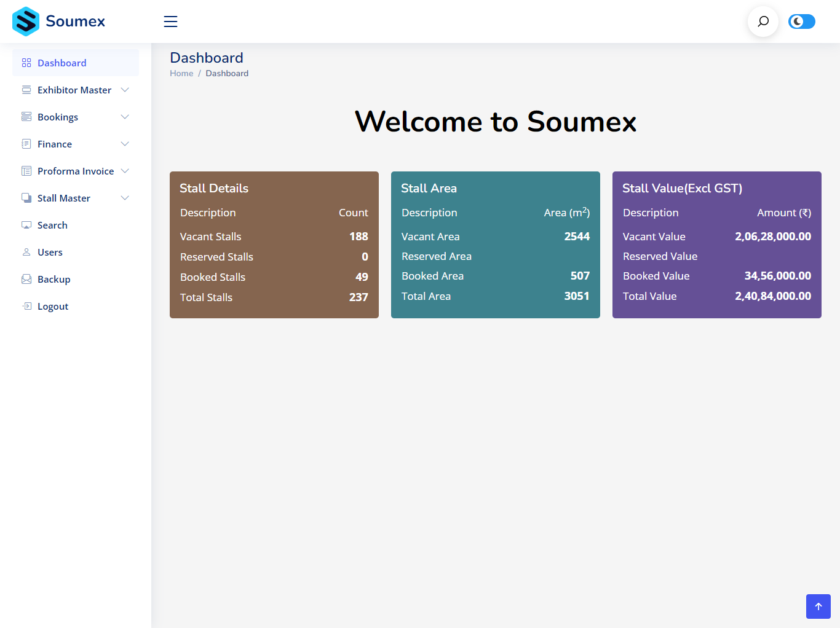The image size is (840, 628).
Task: Toggle the sidebar hamburger menu
Action: [170, 22]
